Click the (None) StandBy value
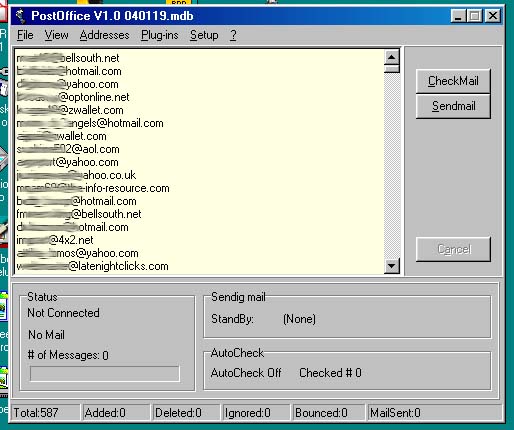Image resolution: width=514 pixels, height=430 pixels. click(x=299, y=319)
